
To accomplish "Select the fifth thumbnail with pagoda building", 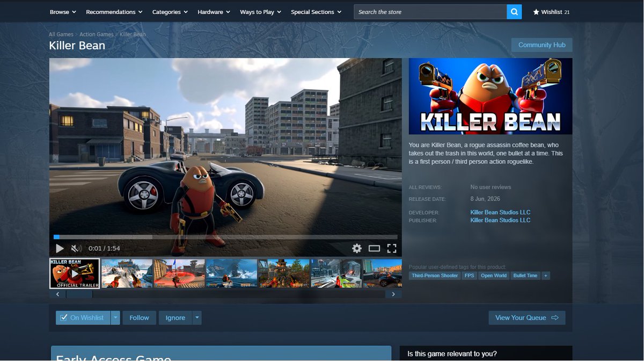I will pos(284,273).
